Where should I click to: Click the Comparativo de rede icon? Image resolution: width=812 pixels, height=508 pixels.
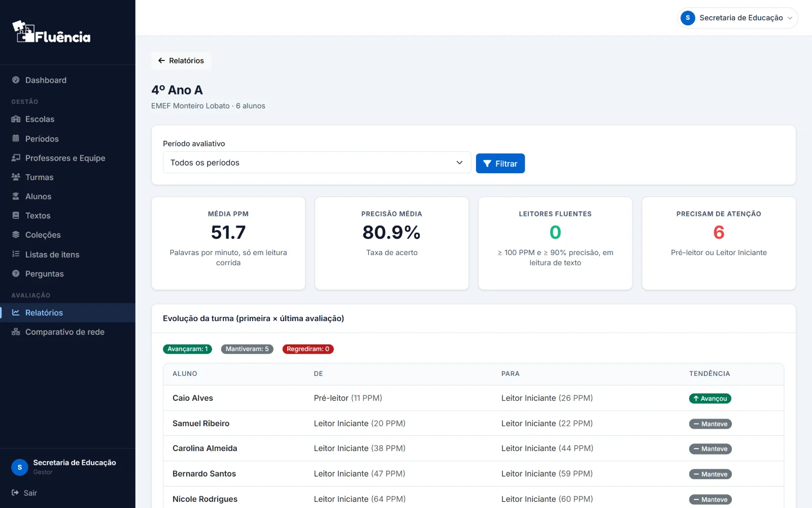pyautogui.click(x=16, y=332)
